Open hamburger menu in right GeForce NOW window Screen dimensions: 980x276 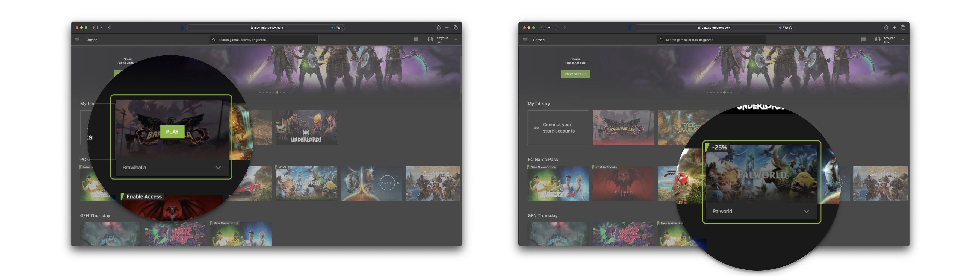coord(525,40)
